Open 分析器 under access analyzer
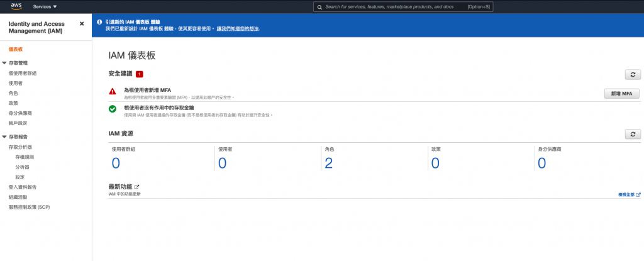This screenshot has height=261, width=644. (x=22, y=167)
